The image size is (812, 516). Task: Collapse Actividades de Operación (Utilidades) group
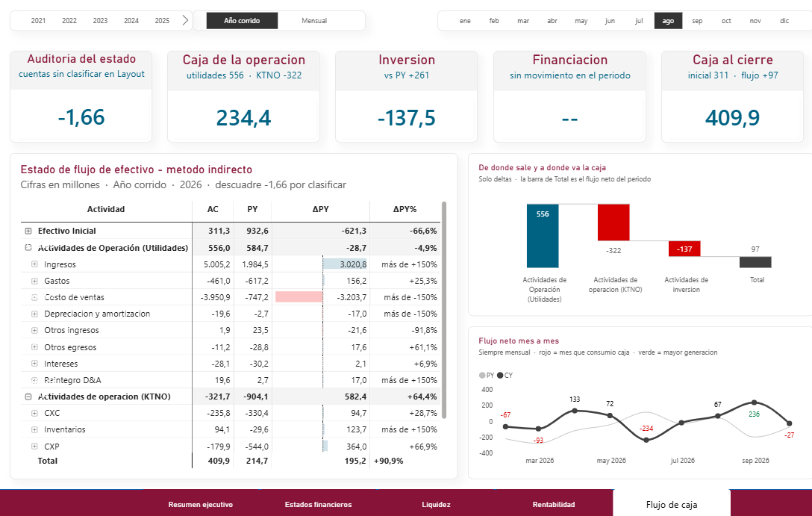28,248
